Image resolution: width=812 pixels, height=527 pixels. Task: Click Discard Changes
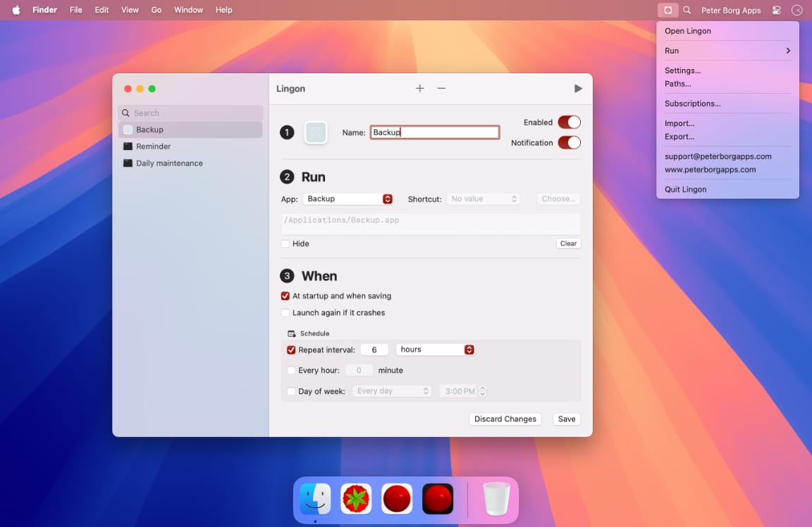pyautogui.click(x=505, y=418)
